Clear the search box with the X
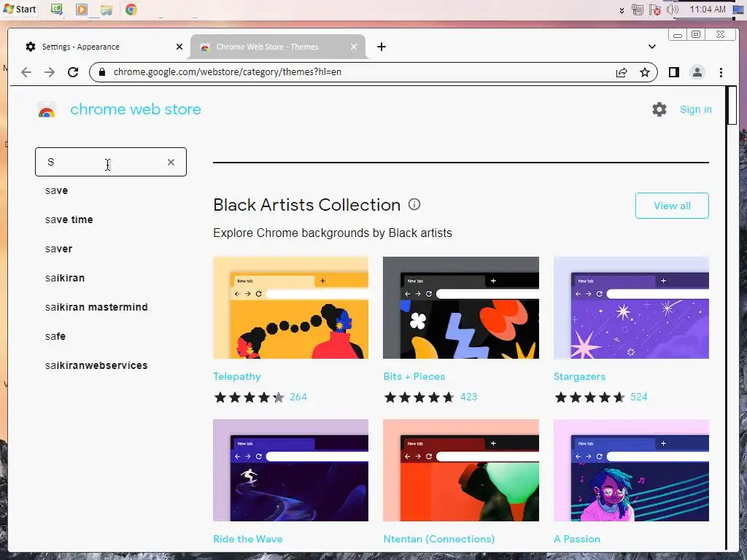747x560 pixels. click(x=171, y=163)
